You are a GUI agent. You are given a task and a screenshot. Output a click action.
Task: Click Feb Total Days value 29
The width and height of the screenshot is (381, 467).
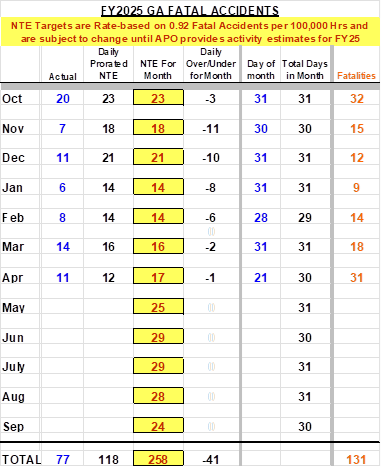click(x=305, y=218)
